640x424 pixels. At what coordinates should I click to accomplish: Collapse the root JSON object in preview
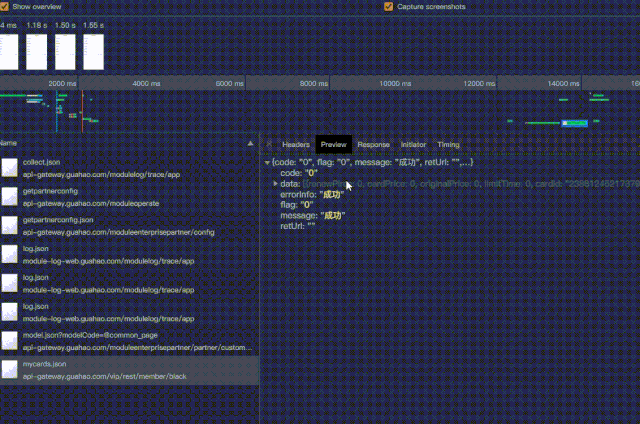click(267, 162)
